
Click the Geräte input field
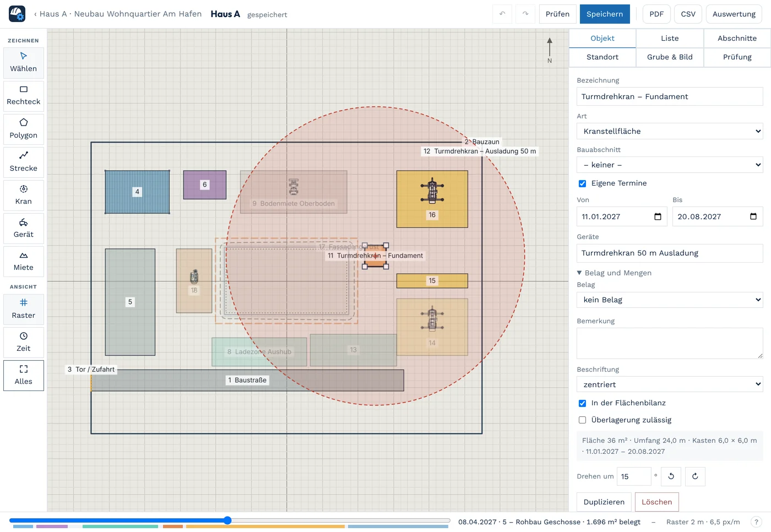[670, 253]
